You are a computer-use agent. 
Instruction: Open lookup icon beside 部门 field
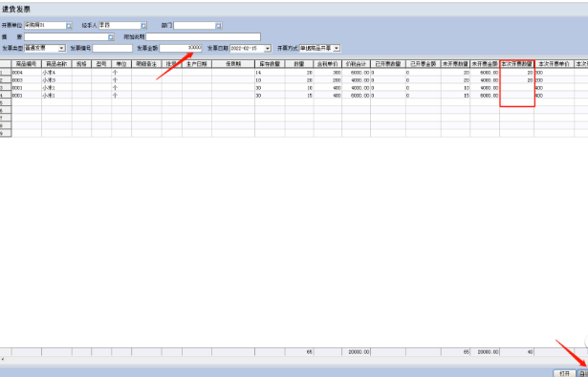[x=219, y=26]
